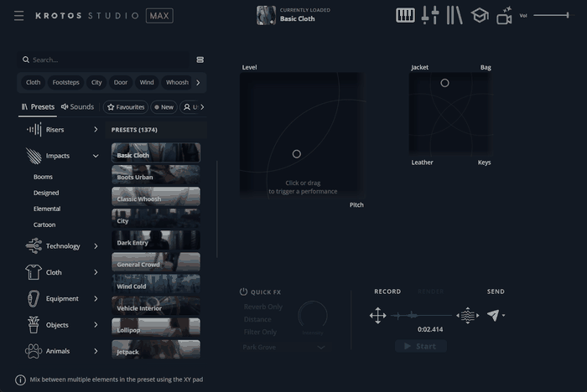
Task: Load the Classic Whoosh preset
Action: (x=156, y=196)
